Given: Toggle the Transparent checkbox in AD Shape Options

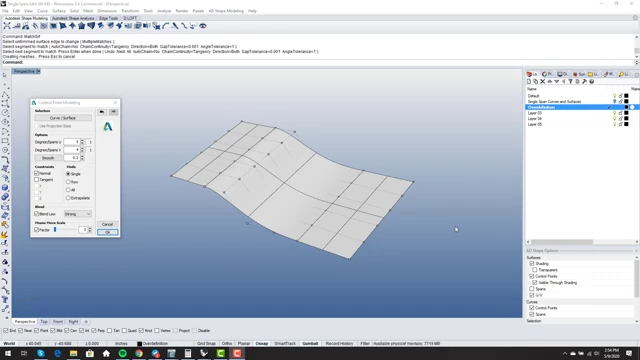Looking at the screenshot, I should point(535,270).
